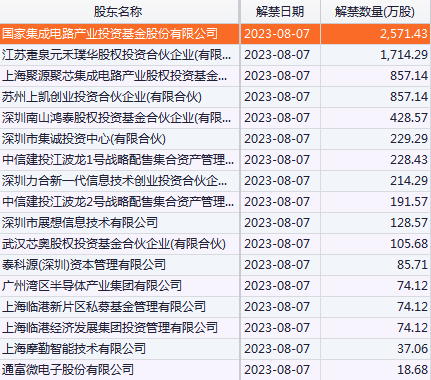Click the date in the 深圳市集诚投资中心 row
The image size is (431, 380).
point(277,139)
